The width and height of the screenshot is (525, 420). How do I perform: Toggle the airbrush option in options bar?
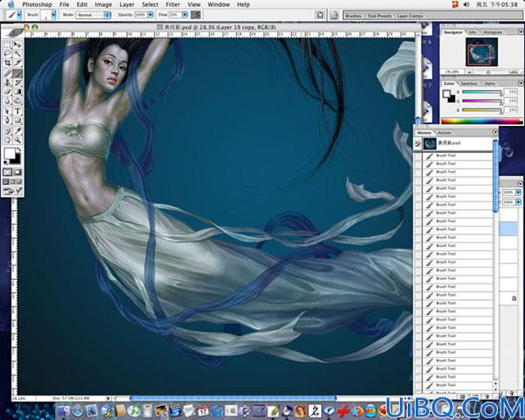pyautogui.click(x=196, y=15)
